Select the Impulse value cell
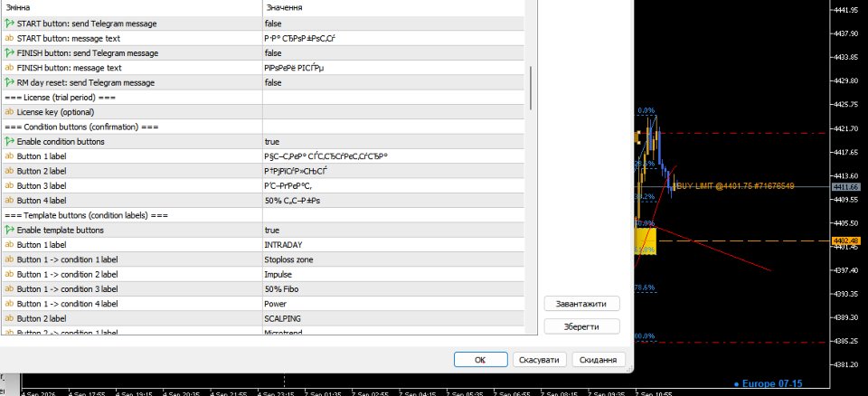Screen dimensions: 868x396 [393, 274]
